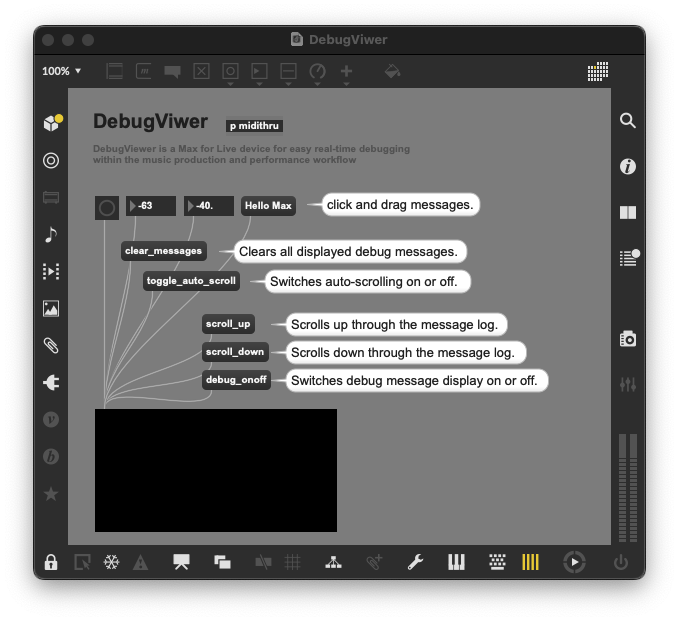Click the clear_messages message box
Image resolution: width=679 pixels, height=621 pixels.
pyautogui.click(x=164, y=251)
